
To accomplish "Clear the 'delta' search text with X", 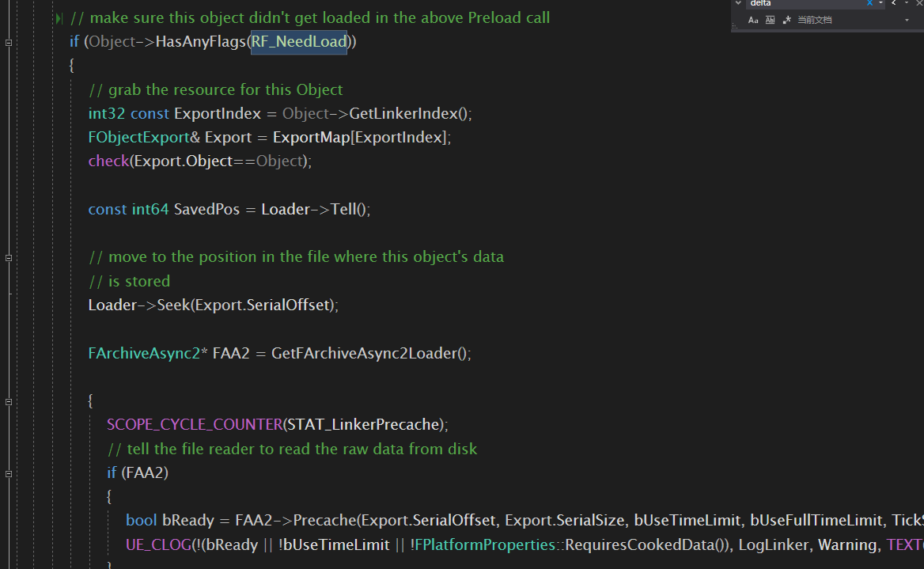I will point(869,3).
